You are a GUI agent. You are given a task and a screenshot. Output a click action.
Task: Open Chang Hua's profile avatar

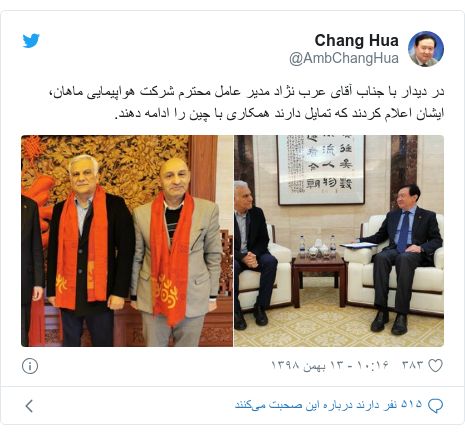click(426, 49)
